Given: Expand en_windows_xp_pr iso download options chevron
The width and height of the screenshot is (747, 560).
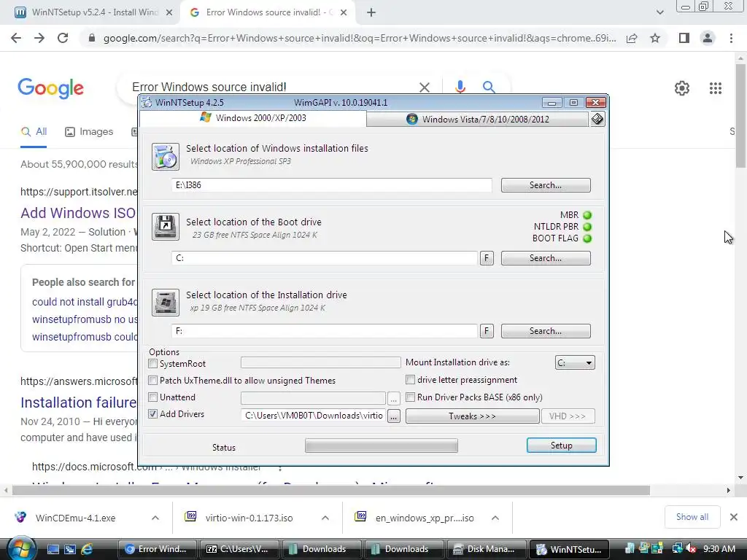Looking at the screenshot, I should tap(495, 518).
